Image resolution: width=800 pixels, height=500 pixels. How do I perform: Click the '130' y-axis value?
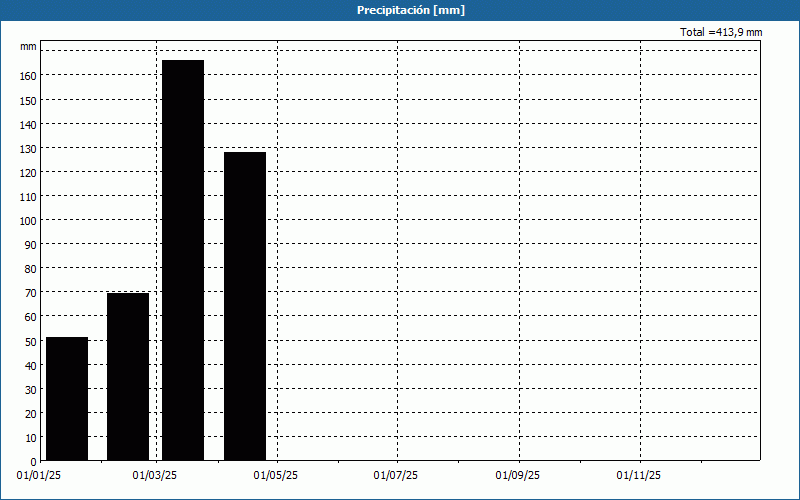coord(29,148)
